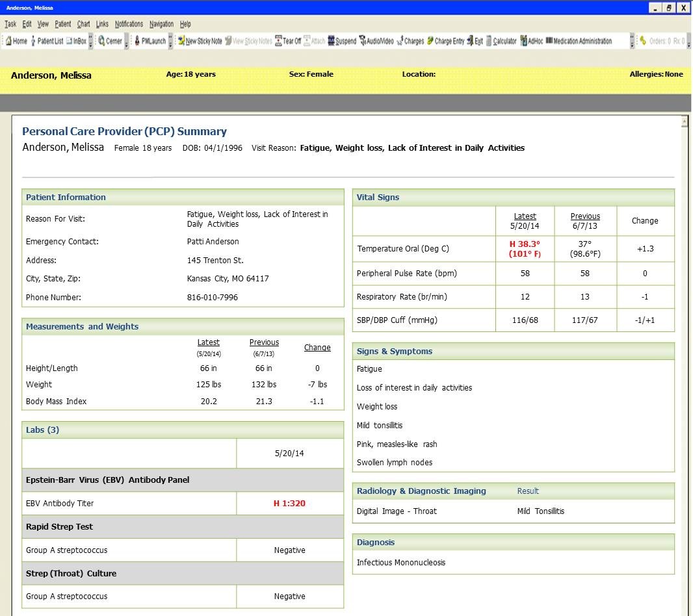Open the InBox toolbar item
The height and width of the screenshot is (616, 693).
point(76,41)
